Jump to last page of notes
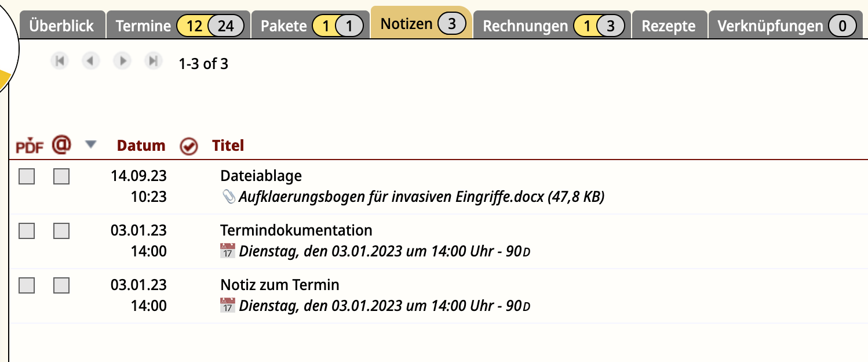This screenshot has height=362, width=868. coord(153,61)
